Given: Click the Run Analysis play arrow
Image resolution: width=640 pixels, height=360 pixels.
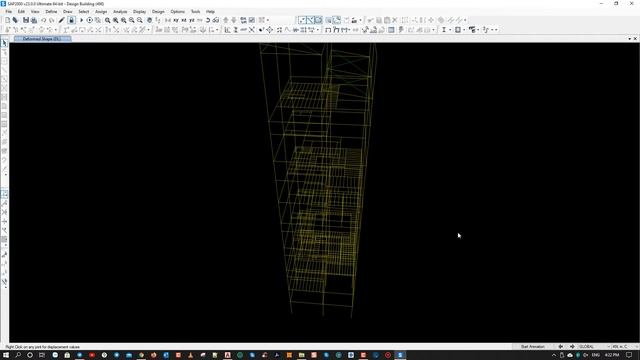Looking at the screenshot, I should 81,20.
